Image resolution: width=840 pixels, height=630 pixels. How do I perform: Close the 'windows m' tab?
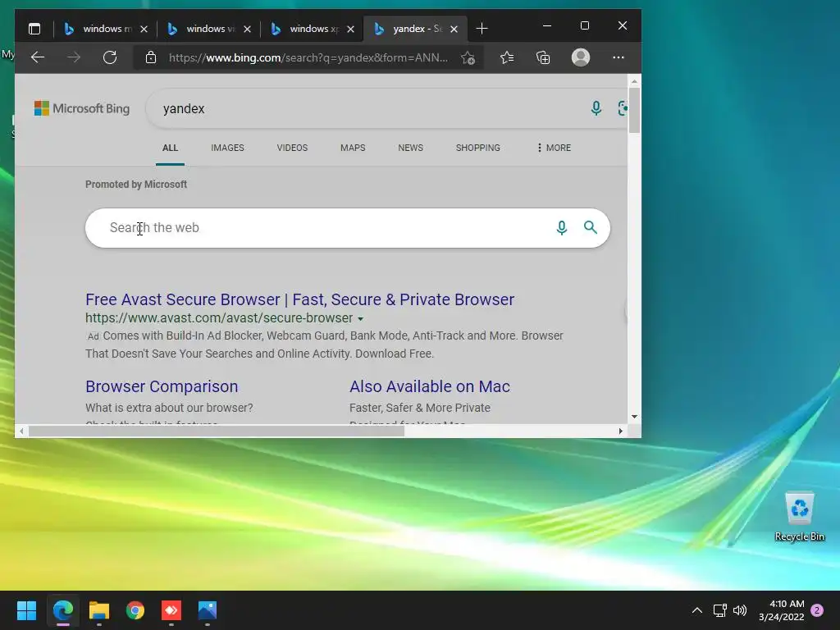coord(144,29)
